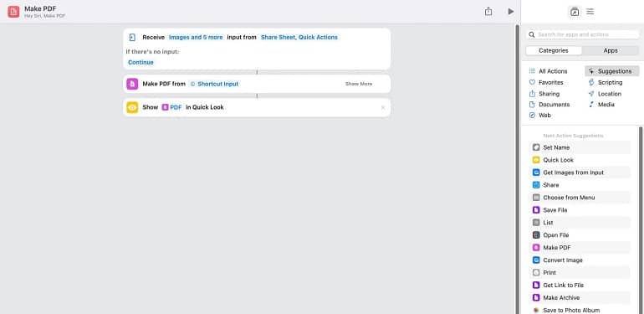Switch to the Categories tab
644x314 pixels.
553,50
